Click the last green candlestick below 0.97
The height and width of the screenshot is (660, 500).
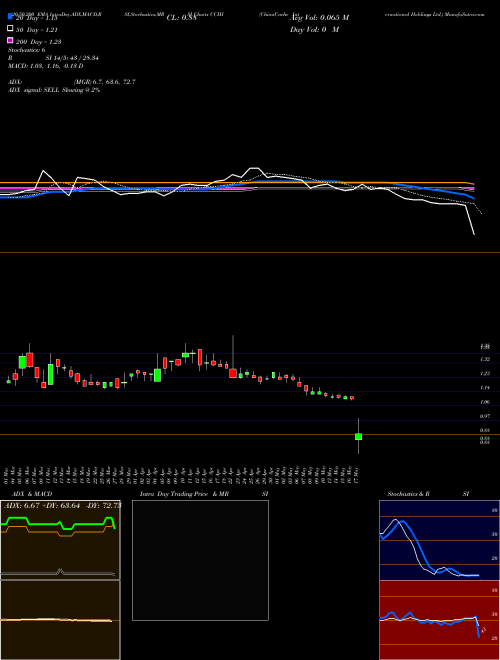pyautogui.click(x=359, y=436)
